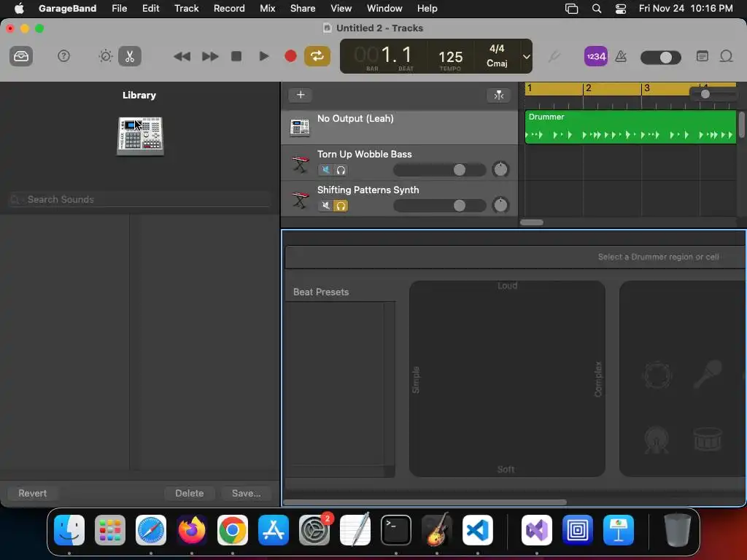The height and width of the screenshot is (560, 747).
Task: Open Smart Controls dial button
Action: [105, 56]
